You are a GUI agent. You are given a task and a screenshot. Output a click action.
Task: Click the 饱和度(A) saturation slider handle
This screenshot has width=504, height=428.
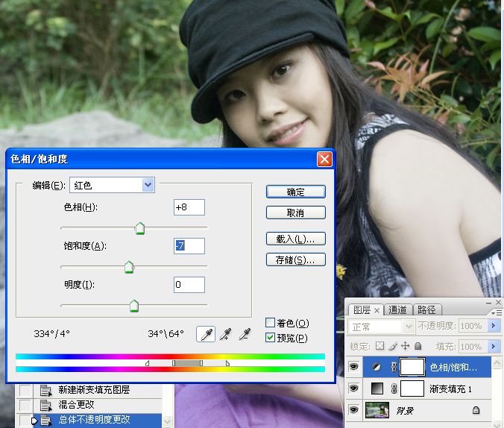[x=129, y=267]
